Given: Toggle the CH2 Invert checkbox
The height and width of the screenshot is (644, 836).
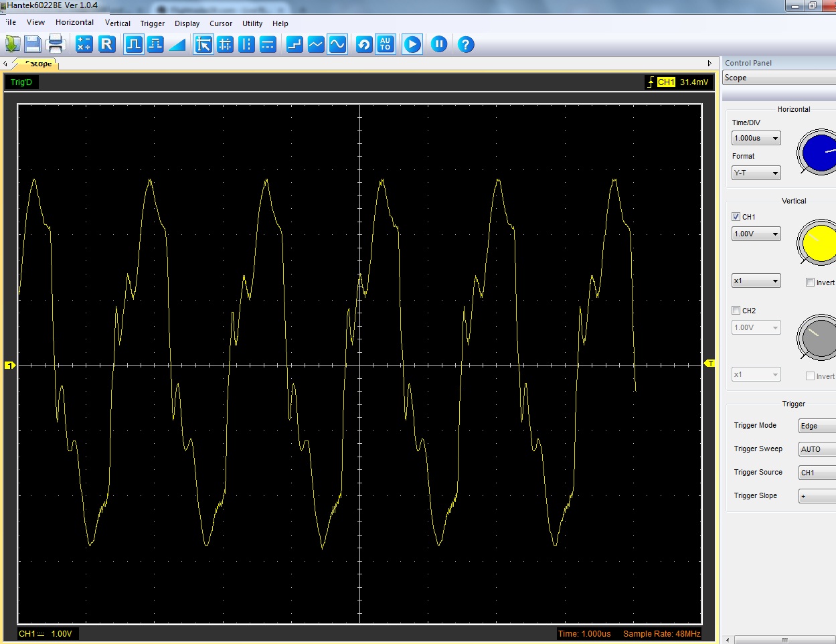Looking at the screenshot, I should pyautogui.click(x=810, y=376).
